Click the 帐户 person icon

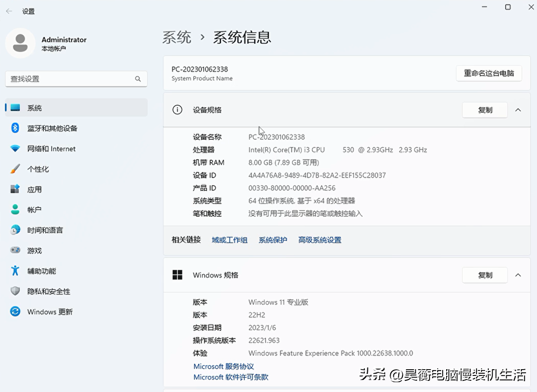pos(15,209)
